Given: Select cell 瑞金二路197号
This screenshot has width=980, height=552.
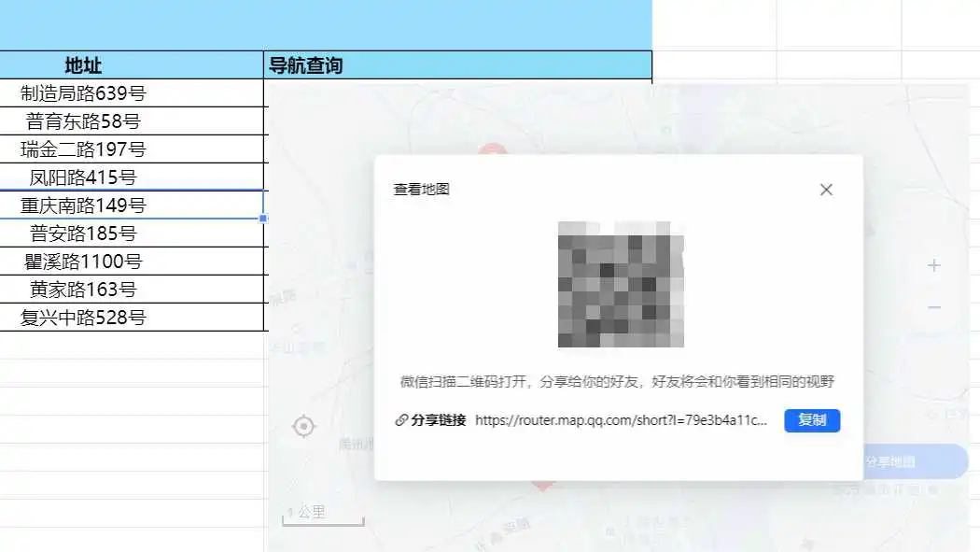Looking at the screenshot, I should coord(132,149).
